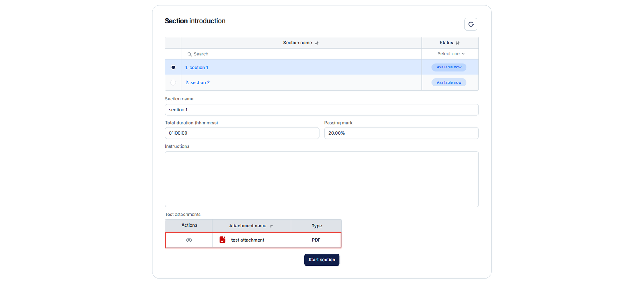Select the section 2 radio button
The image size is (644, 291).
click(173, 82)
